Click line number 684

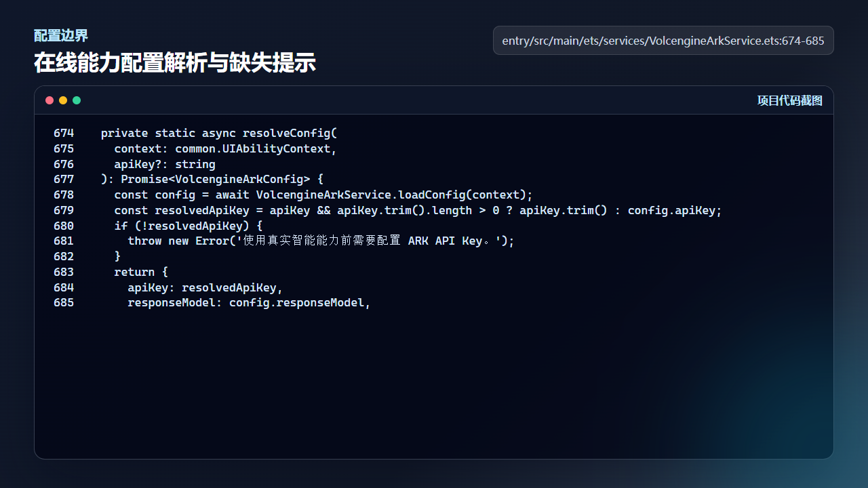point(64,287)
